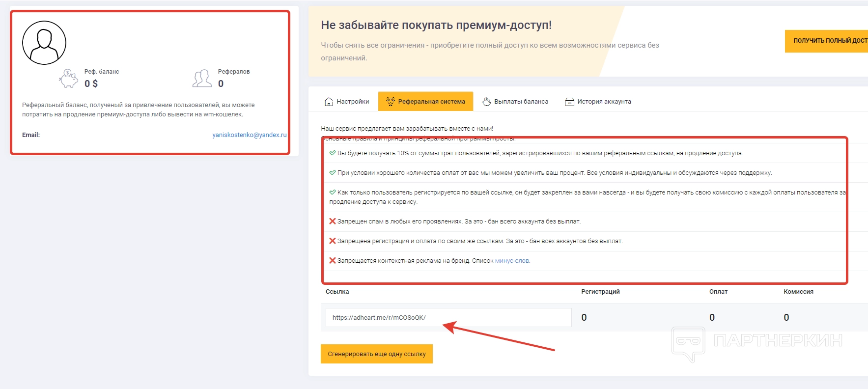Screen dimensions: 868x389
Task: Click the red cross before 'Запрещается контекстная реклама'
Action: [333, 260]
